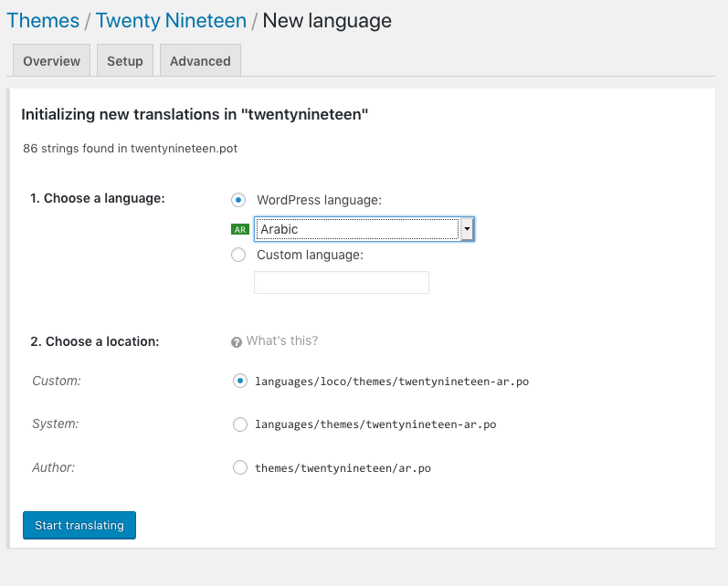Click the question mark help icon
728x586 pixels.
click(x=237, y=342)
